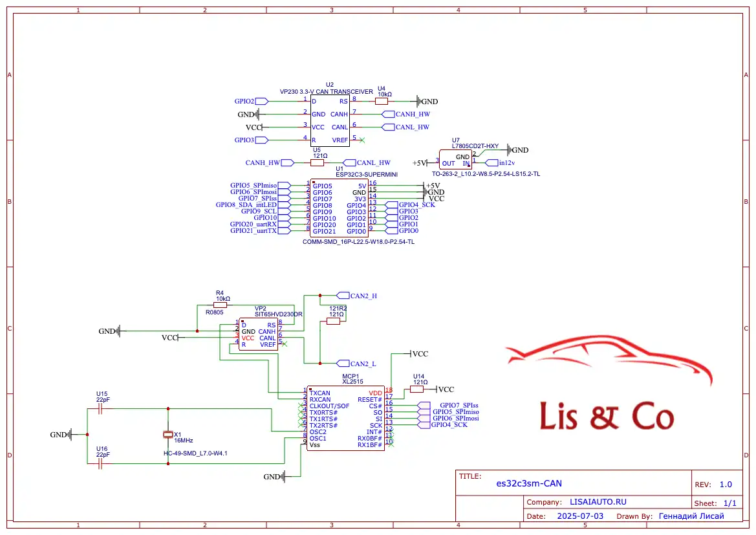The width and height of the screenshot is (756, 535).
Task: Click the GPIO9_SCL net port
Action: [284, 212]
